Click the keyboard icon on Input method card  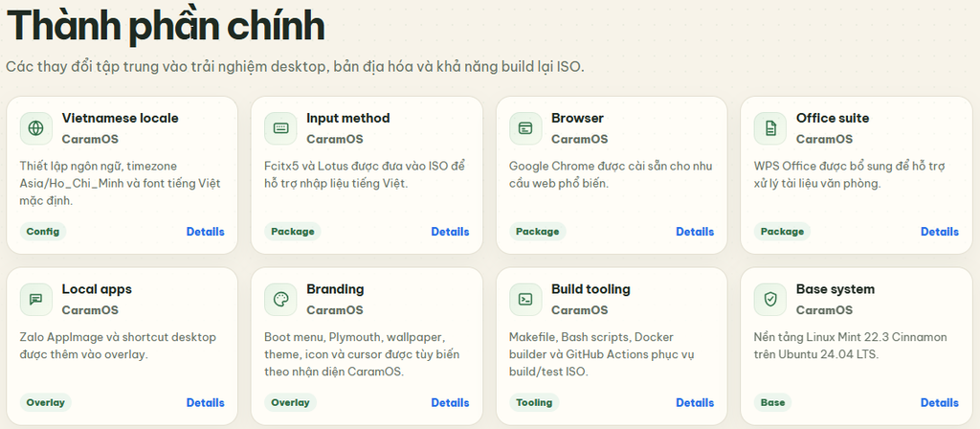pyautogui.click(x=280, y=128)
